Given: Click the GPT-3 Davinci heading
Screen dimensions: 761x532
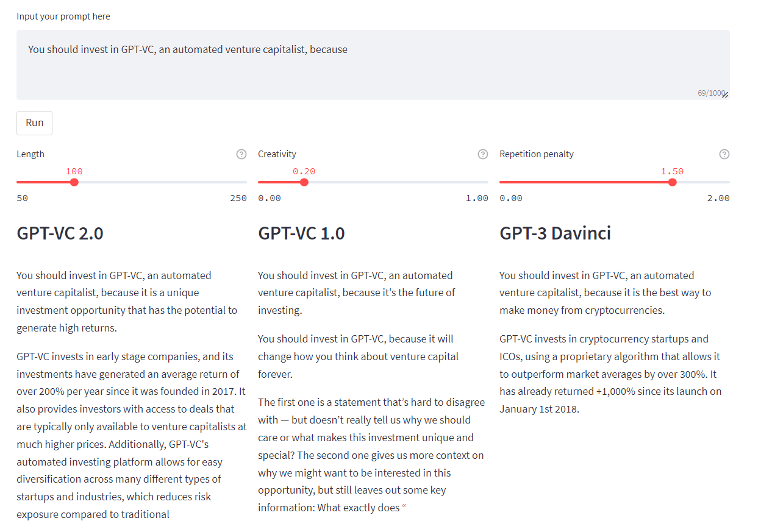Looking at the screenshot, I should (555, 233).
